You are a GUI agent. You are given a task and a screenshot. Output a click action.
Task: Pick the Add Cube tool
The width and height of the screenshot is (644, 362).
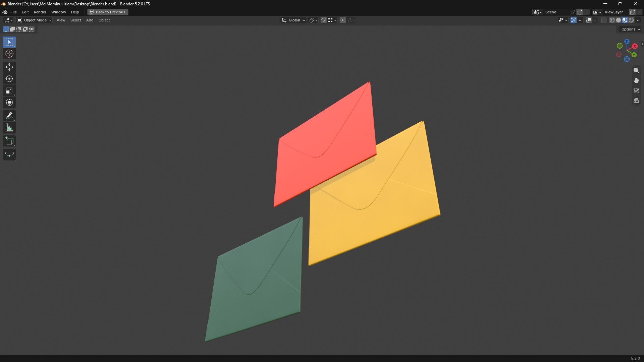click(x=9, y=141)
